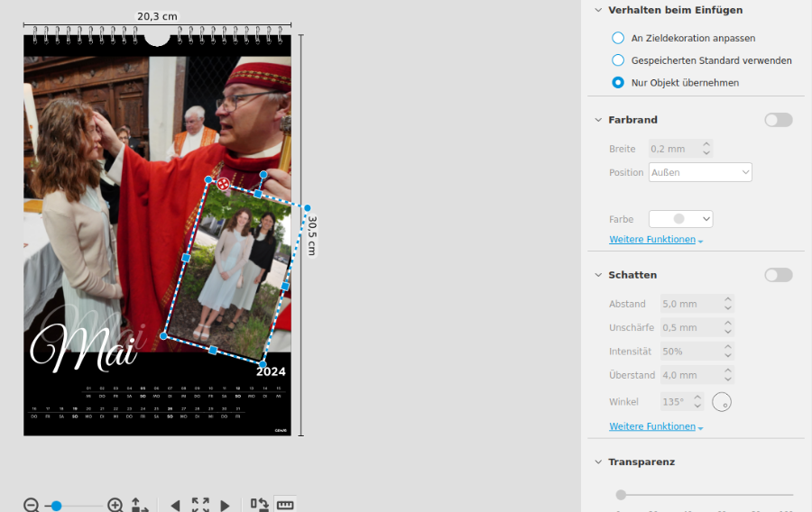Click the red move handle on the photo

[223, 184]
